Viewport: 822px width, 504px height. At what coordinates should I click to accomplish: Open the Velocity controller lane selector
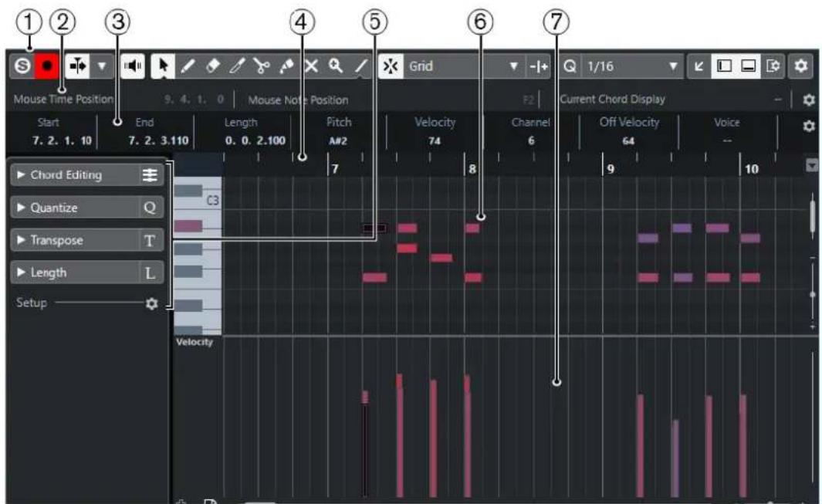tap(195, 342)
